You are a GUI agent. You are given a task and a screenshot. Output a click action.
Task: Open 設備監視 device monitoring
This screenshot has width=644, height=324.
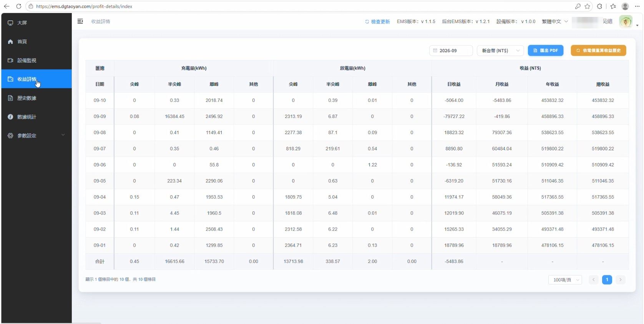pos(37,60)
